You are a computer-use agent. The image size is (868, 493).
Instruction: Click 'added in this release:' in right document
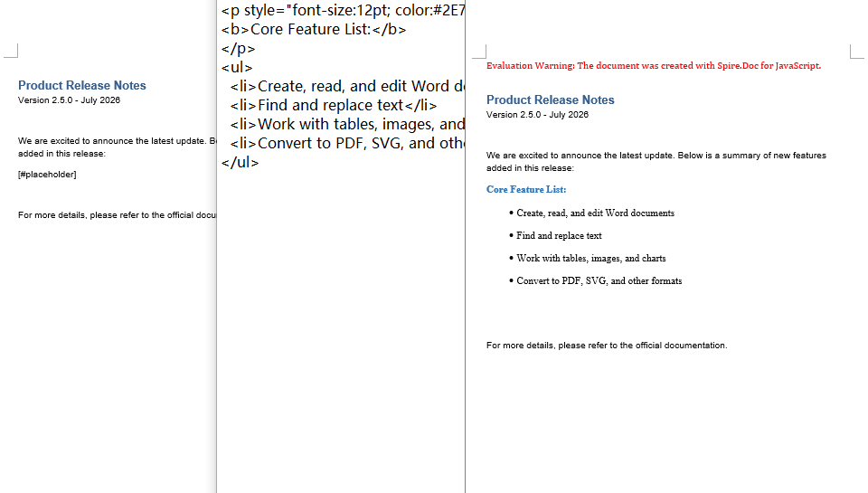pyautogui.click(x=531, y=168)
